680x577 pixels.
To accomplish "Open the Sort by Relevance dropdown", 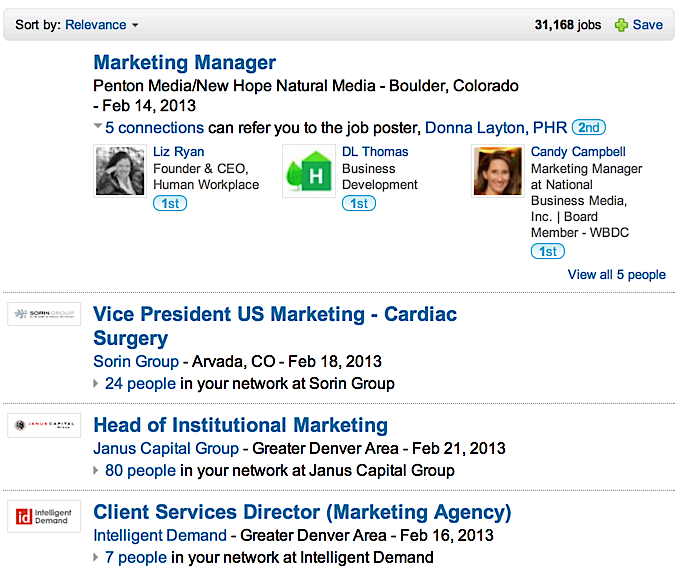I will point(101,25).
